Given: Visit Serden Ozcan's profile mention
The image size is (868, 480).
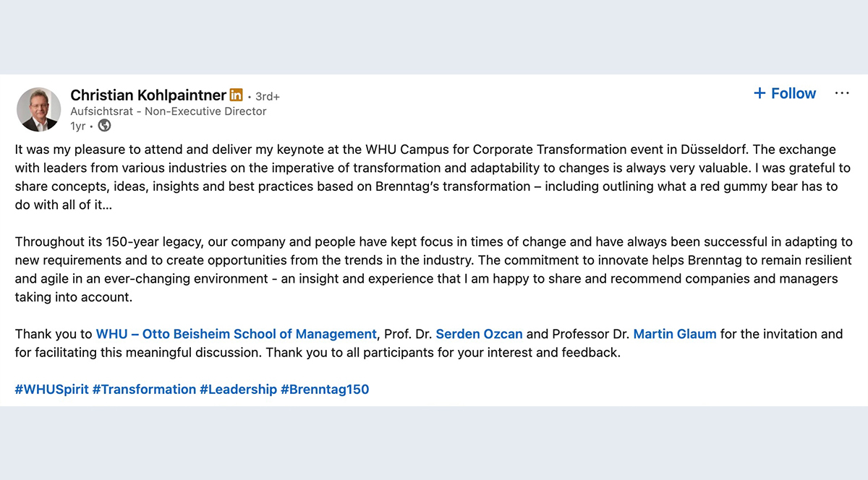Looking at the screenshot, I should [x=479, y=334].
